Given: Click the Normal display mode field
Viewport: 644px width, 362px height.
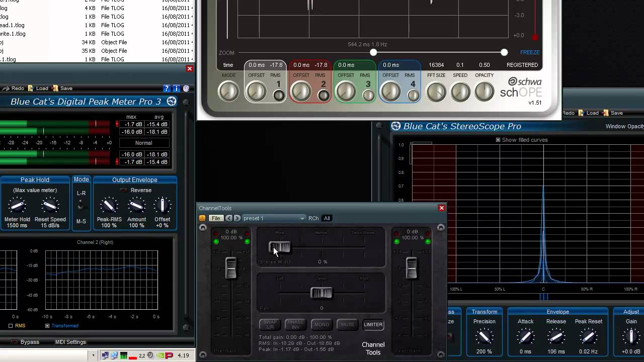Looking at the screenshot, I should (x=143, y=143).
